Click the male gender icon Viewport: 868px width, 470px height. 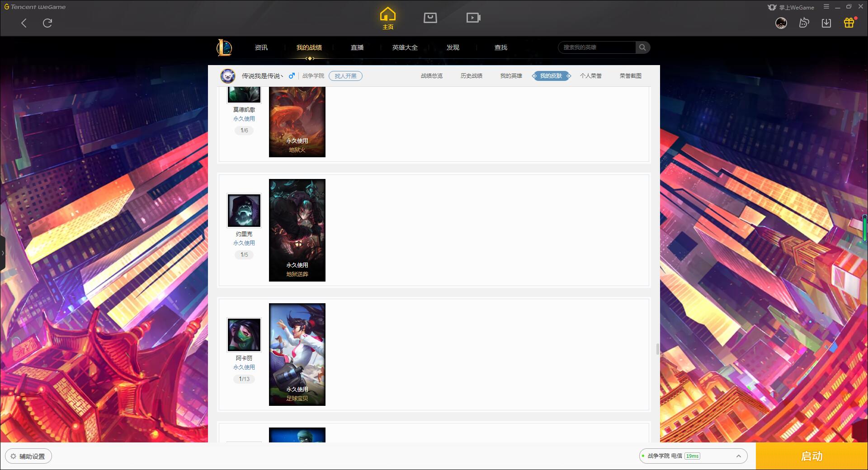coord(292,76)
